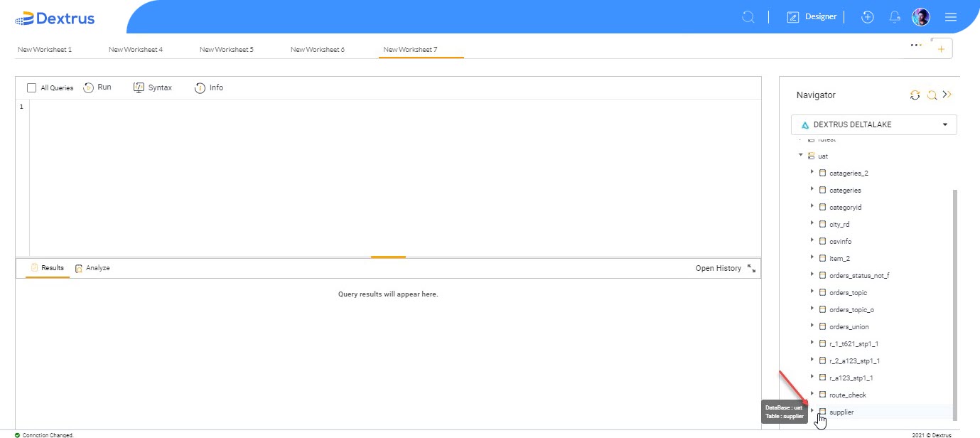
Task: Click the catageries_2 table icon
Action: click(x=822, y=173)
